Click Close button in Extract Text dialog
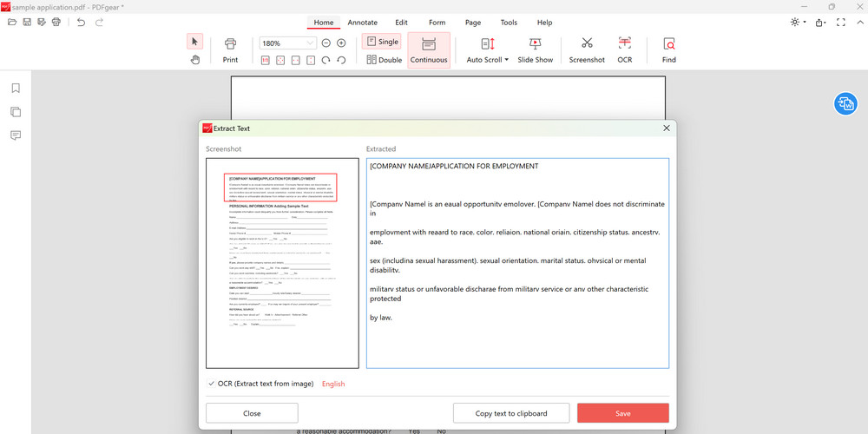 coord(252,413)
